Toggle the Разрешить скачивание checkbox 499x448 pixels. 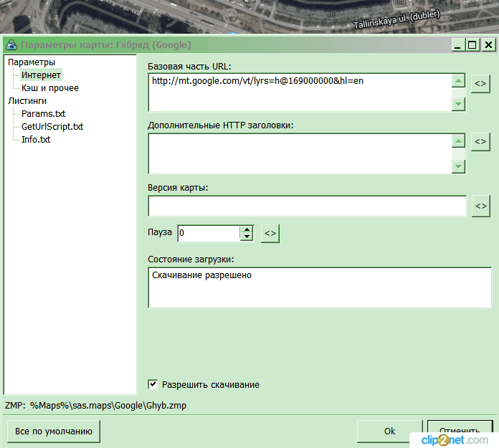click(153, 384)
